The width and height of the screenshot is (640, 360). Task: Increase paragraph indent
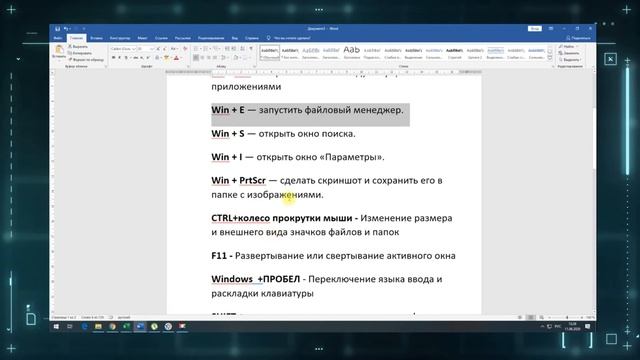click(233, 49)
